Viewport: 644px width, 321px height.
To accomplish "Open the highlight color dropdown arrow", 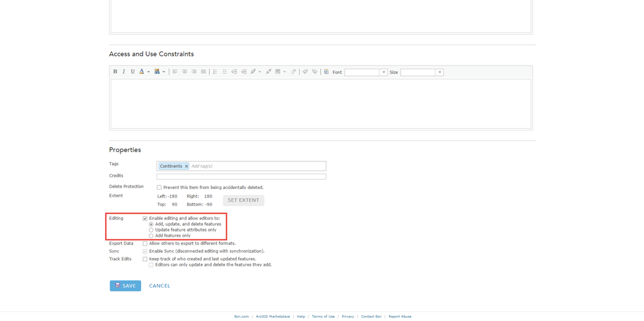I will [164, 72].
